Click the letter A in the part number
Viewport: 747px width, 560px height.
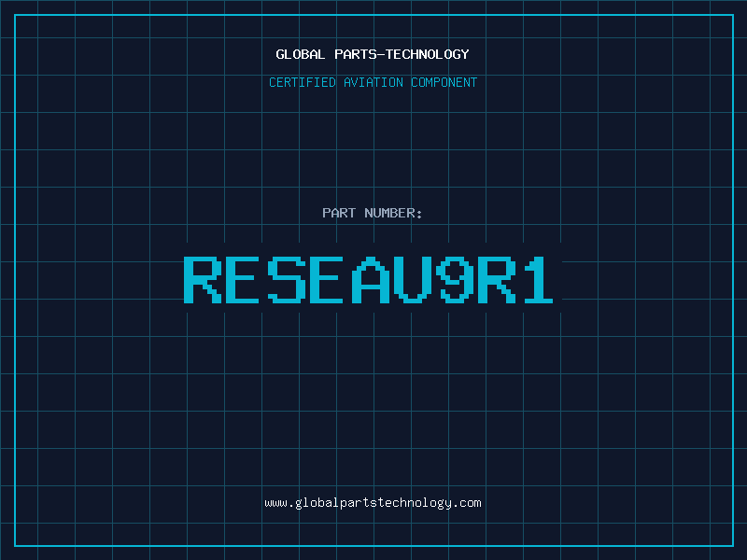(x=371, y=279)
